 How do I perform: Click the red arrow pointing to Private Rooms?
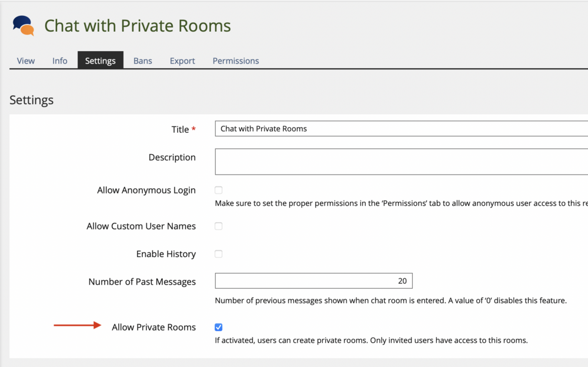(x=78, y=325)
